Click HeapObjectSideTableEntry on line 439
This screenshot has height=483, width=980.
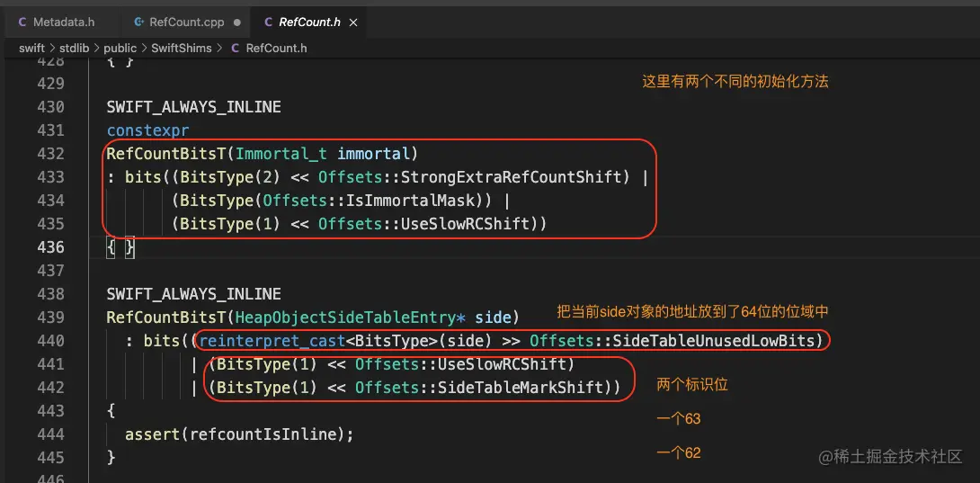click(347, 318)
